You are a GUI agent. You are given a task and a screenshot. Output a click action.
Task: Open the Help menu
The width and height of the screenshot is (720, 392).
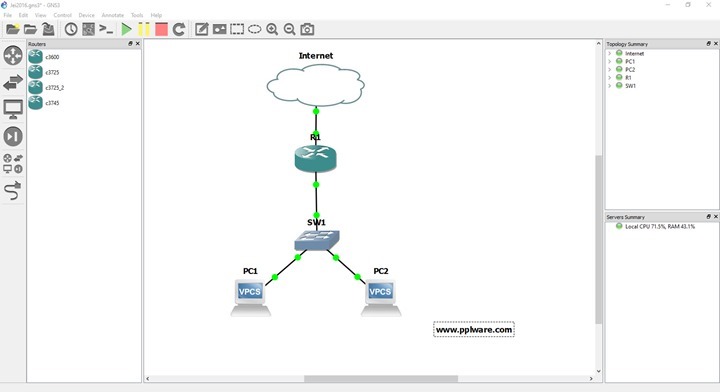[x=156, y=15]
